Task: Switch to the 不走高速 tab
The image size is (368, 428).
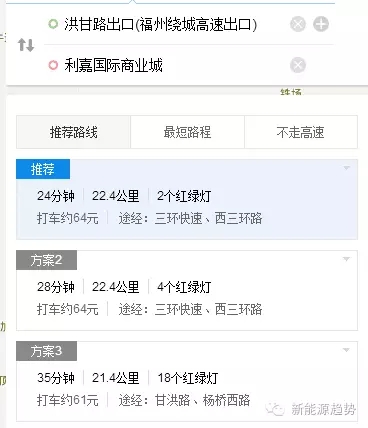Action: point(301,132)
